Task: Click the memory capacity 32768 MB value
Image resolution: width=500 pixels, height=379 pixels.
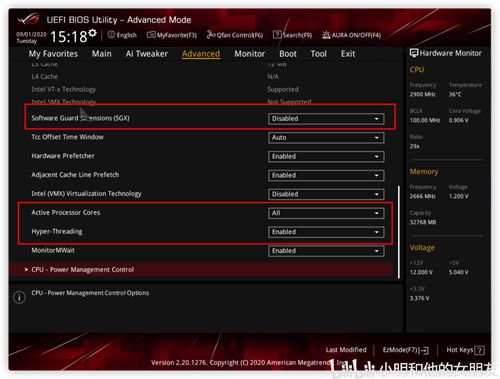Action: (x=423, y=222)
